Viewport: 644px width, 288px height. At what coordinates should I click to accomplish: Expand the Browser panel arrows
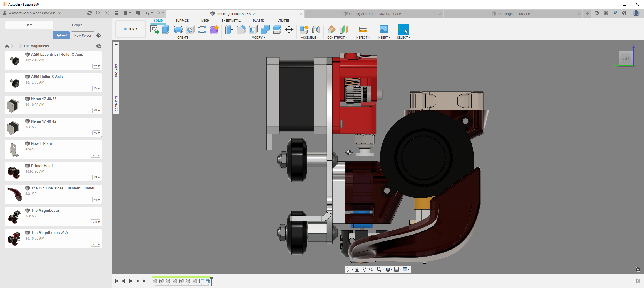click(116, 45)
